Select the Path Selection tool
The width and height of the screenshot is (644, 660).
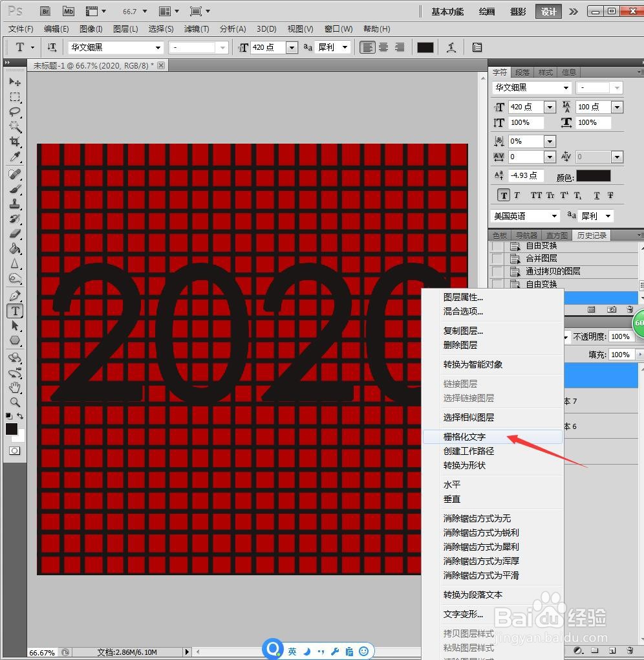15,325
